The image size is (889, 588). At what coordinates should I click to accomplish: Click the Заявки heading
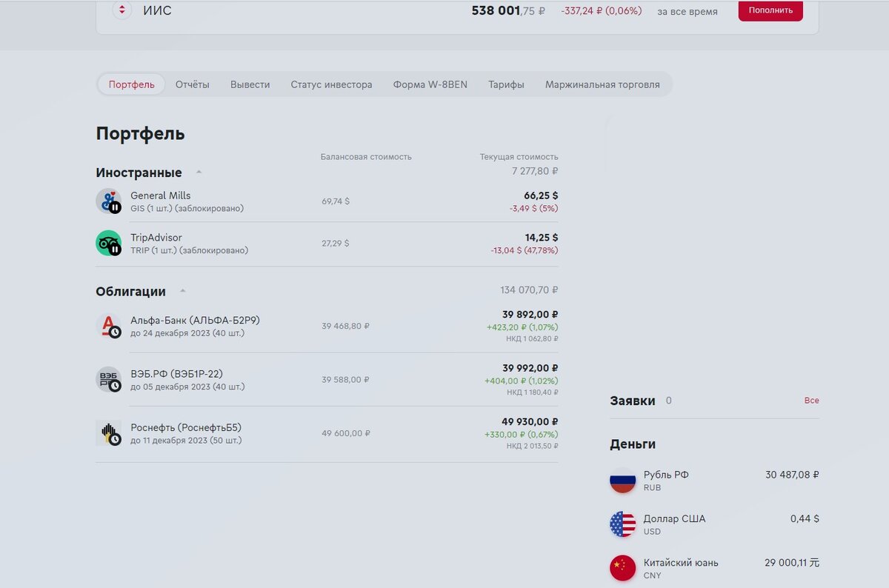(x=633, y=401)
